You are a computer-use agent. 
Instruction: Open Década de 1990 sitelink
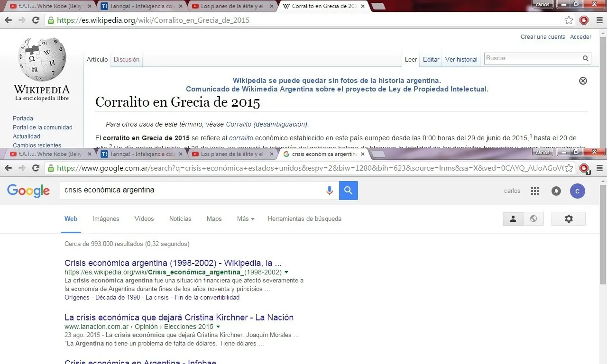118,298
